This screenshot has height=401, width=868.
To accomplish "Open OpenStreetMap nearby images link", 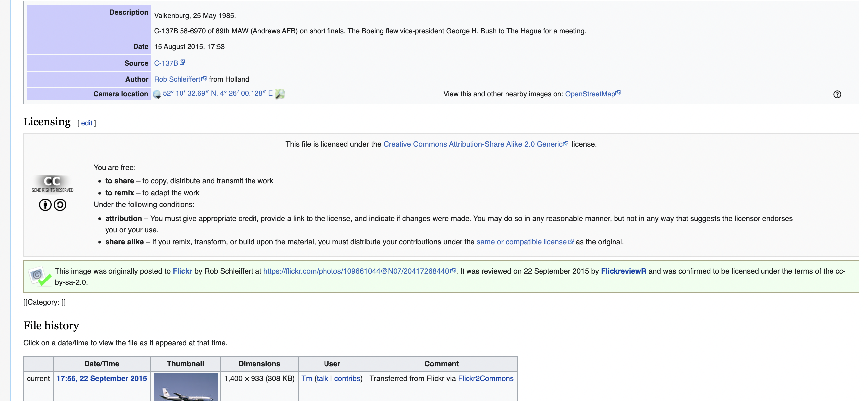I will 590,94.
